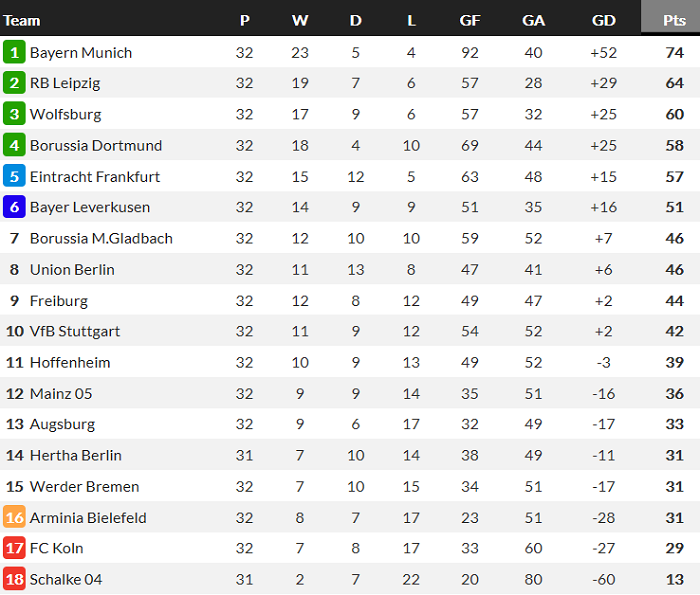Screen dimensions: 700x595
Task: Click Schalke 04's red position 18 badge
Action: (14, 579)
